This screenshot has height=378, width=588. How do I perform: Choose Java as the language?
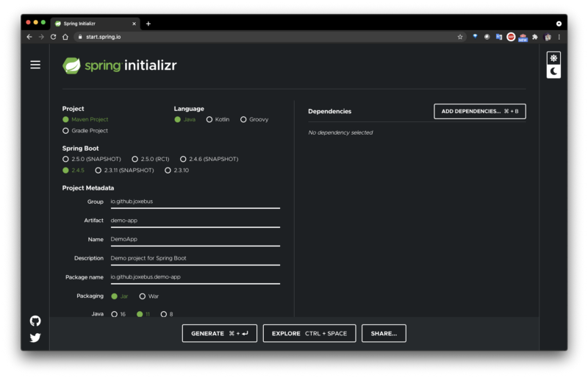click(x=185, y=119)
